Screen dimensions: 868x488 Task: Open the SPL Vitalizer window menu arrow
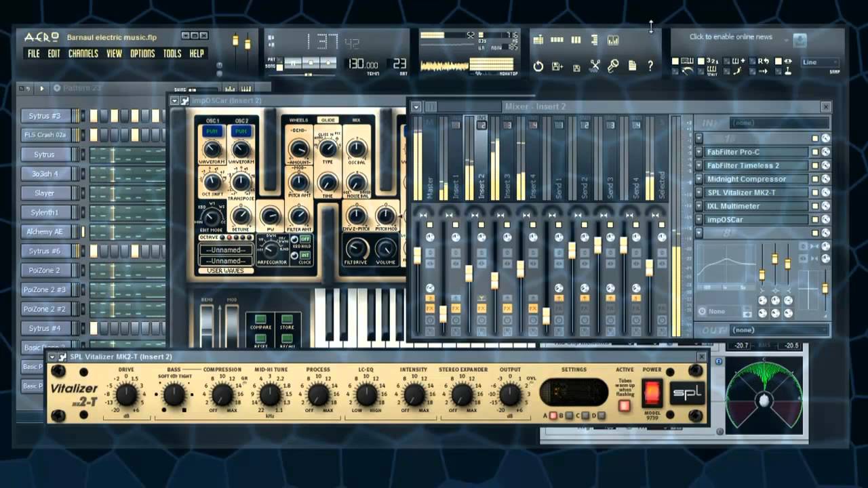click(x=53, y=357)
